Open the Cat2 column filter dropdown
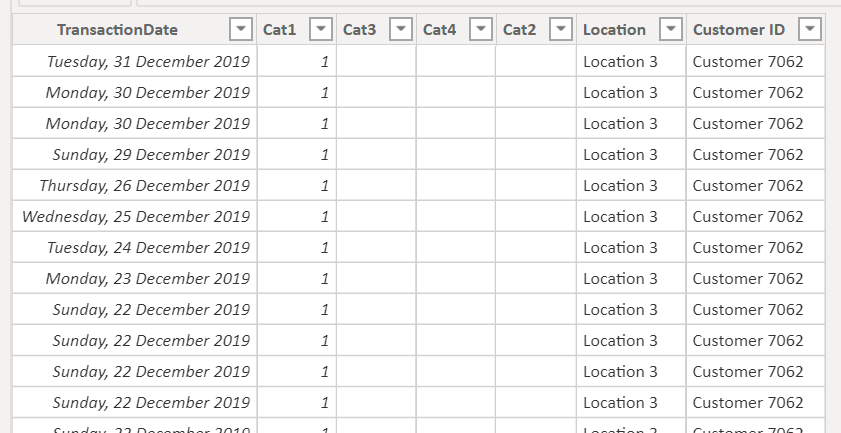Viewport: 841px width, 433px height. 560,29
